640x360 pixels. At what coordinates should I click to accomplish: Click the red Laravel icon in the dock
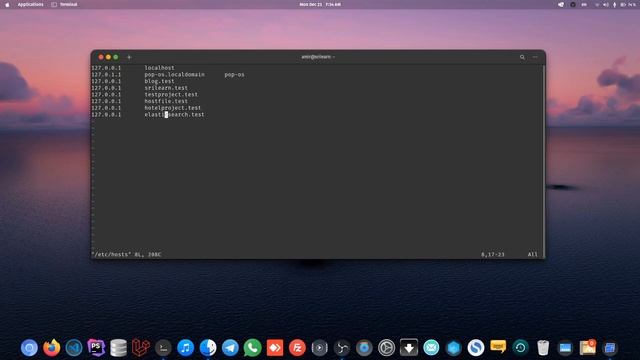click(141, 348)
